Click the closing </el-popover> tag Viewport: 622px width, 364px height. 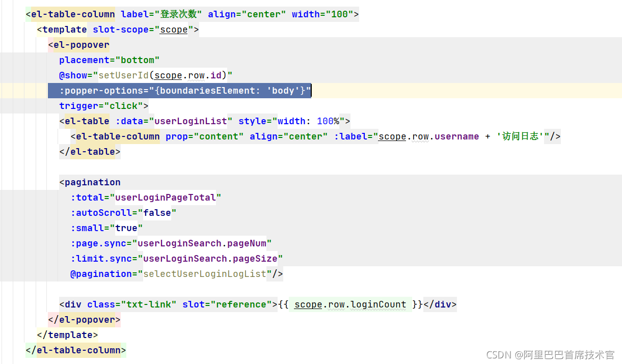(x=85, y=320)
